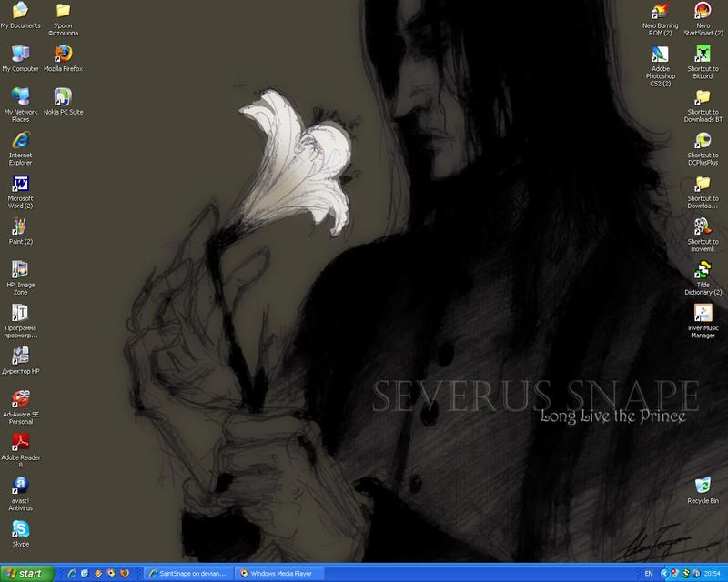This screenshot has height=582, width=728.
Task: Launch Директор HP shortcut
Action: pos(20,361)
